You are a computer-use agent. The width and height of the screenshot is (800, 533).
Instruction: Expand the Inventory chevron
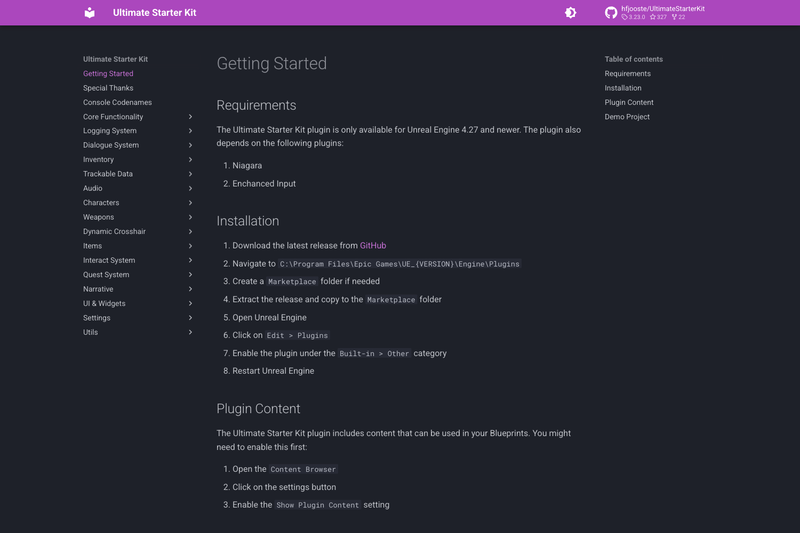point(190,160)
